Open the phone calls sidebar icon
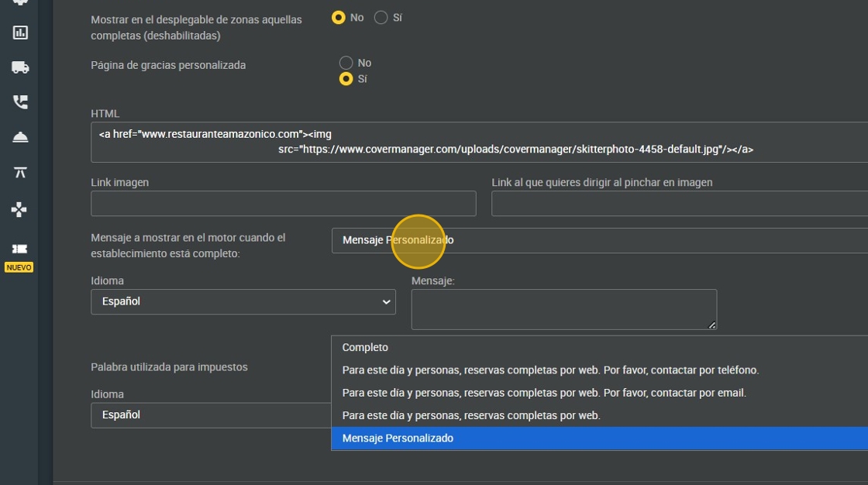The height and width of the screenshot is (485, 868). coord(20,101)
